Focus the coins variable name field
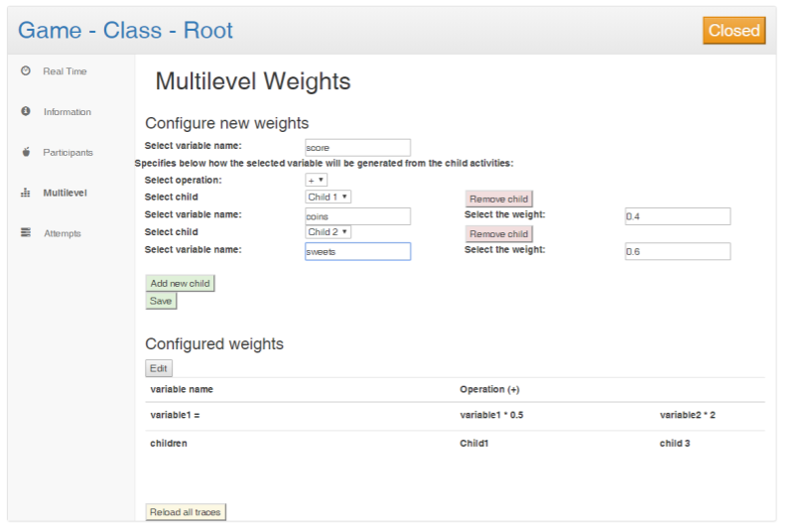Screen dimensions: 787x532 pyautogui.click(x=358, y=216)
